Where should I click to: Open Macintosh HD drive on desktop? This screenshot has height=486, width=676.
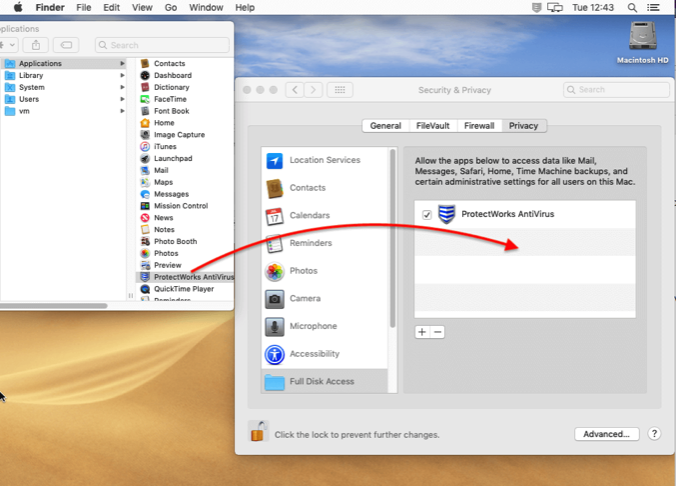642,42
